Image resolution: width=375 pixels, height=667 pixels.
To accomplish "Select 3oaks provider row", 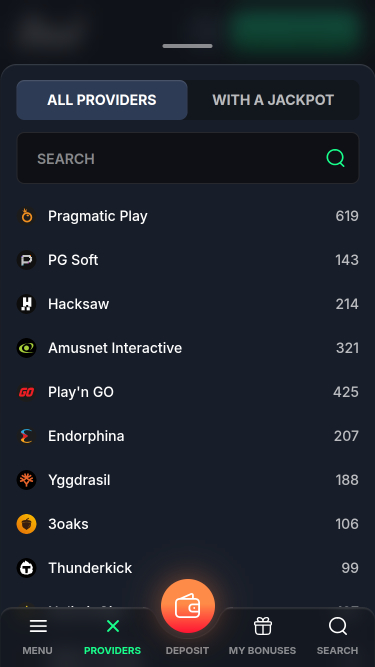I will [x=188, y=524].
